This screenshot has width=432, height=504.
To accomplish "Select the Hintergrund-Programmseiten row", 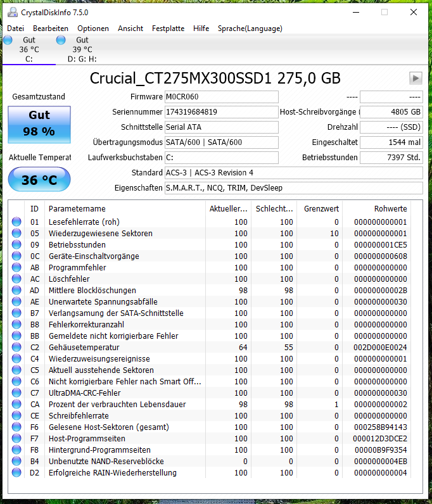I will click(210, 450).
